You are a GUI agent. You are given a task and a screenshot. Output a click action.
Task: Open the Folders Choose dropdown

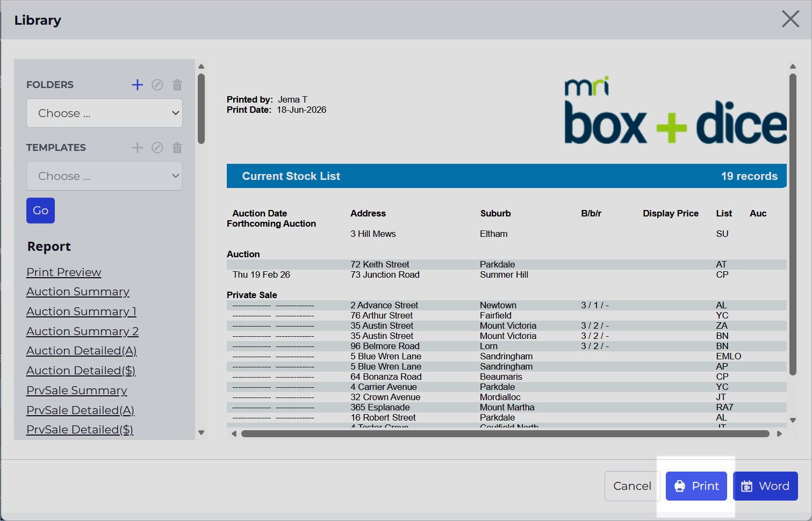(x=104, y=113)
